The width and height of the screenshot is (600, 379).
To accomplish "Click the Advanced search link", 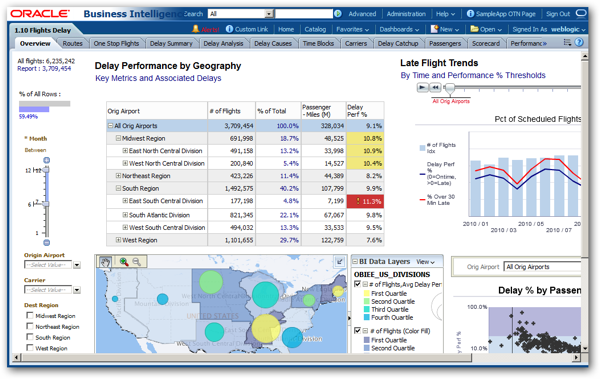I will coord(362,14).
